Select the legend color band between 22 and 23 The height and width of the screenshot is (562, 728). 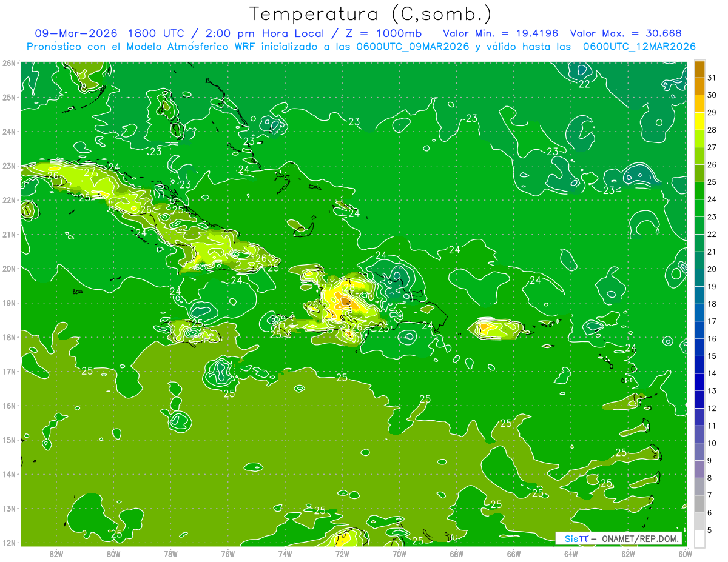coord(699,226)
